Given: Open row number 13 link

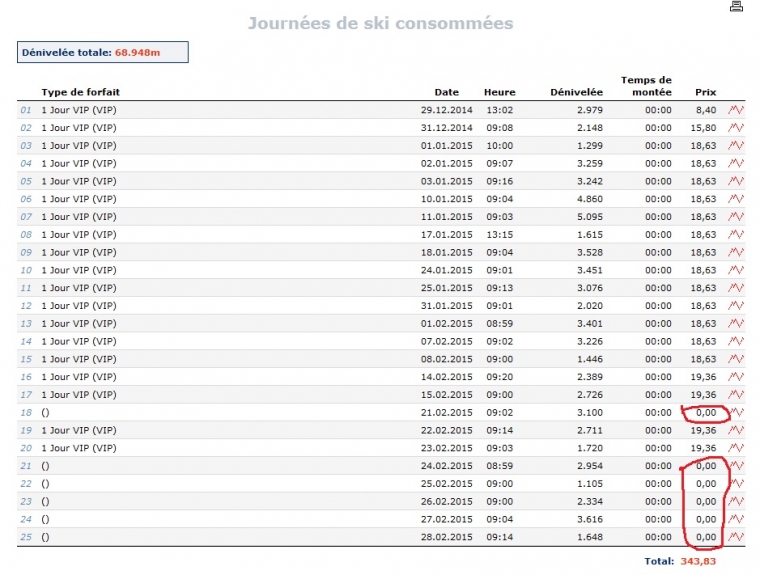Looking at the screenshot, I should [x=26, y=324].
